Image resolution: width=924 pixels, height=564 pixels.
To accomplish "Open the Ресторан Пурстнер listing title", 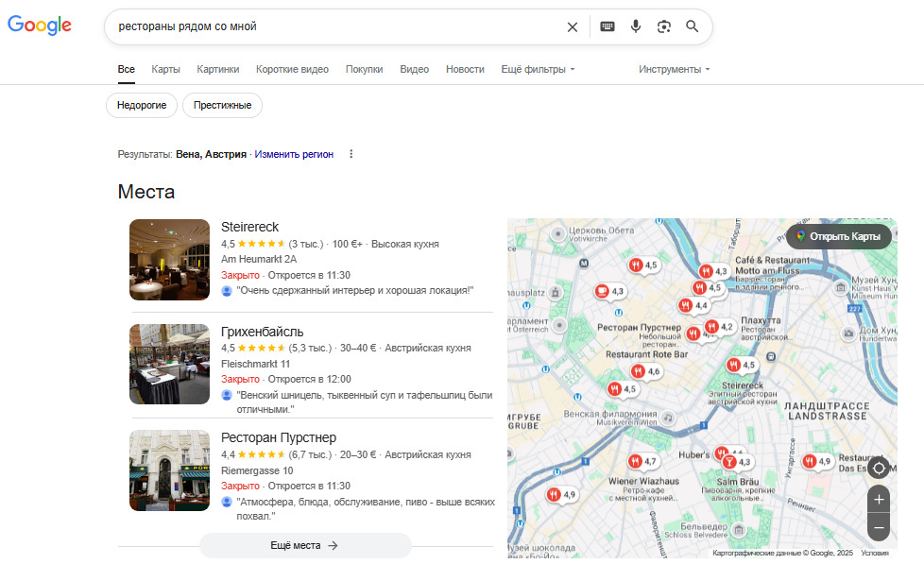I will coord(279,438).
